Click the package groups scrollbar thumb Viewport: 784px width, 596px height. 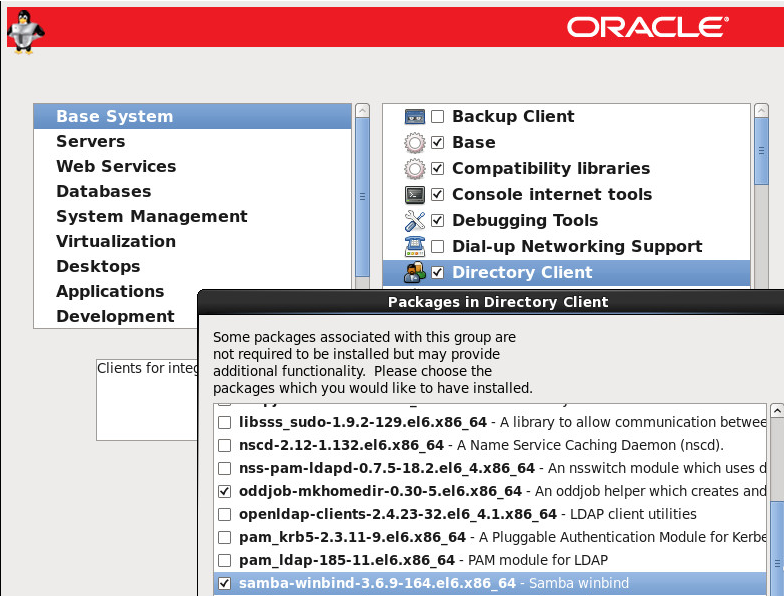tap(762, 151)
